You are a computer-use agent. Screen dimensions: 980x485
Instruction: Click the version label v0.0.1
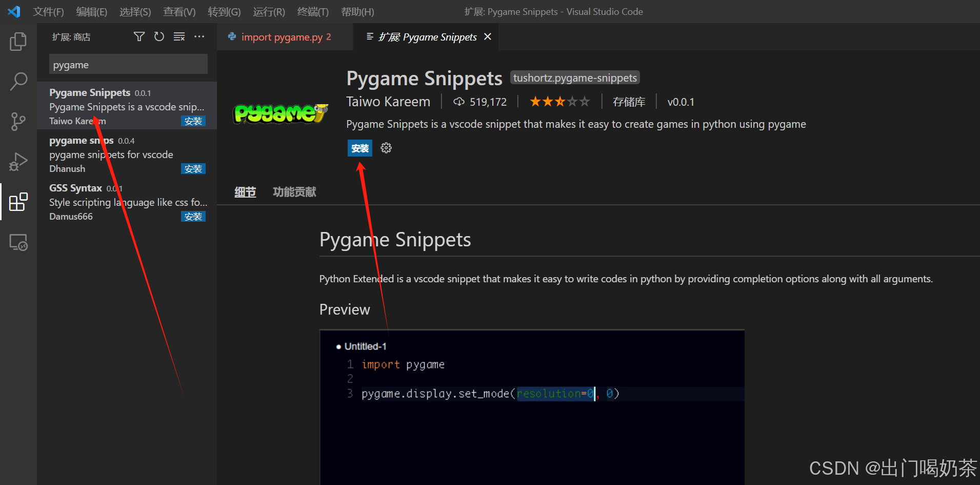pos(681,102)
